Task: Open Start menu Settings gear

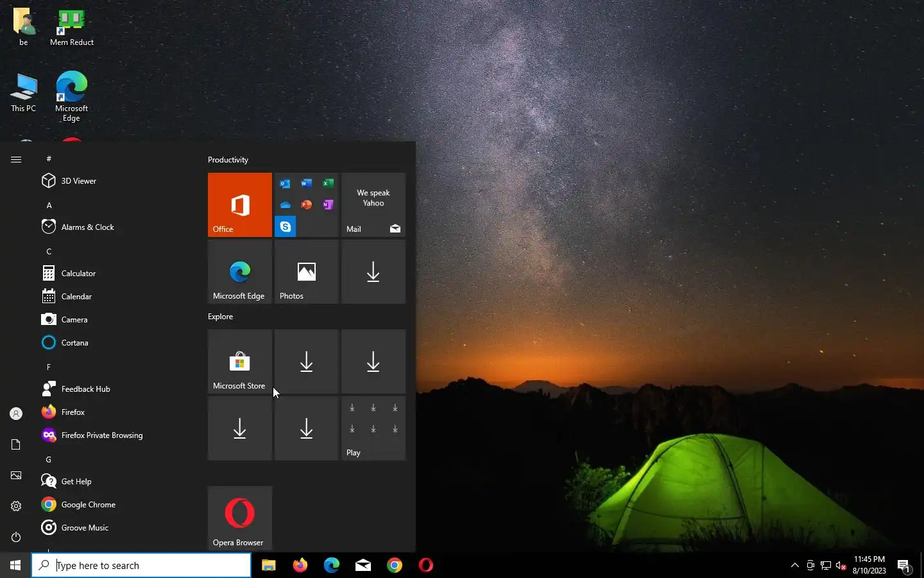Action: 16,506
